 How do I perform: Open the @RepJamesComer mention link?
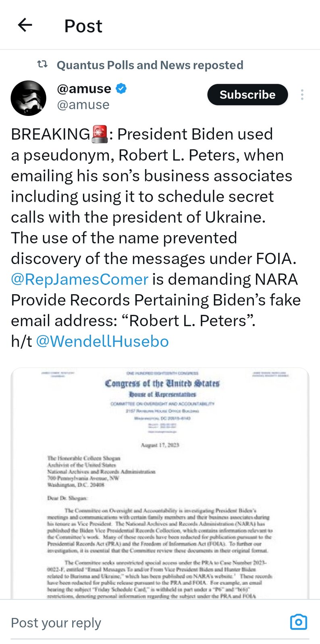tap(79, 279)
